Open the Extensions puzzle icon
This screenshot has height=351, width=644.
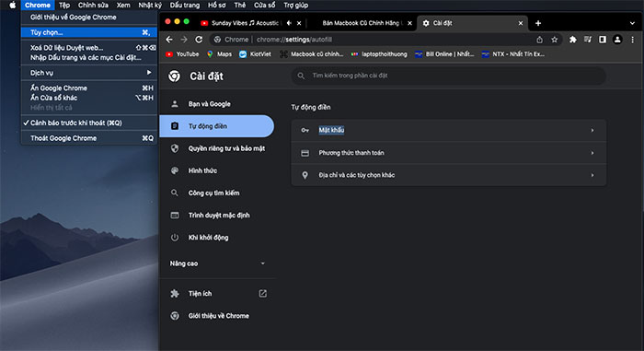pyautogui.click(x=572, y=40)
